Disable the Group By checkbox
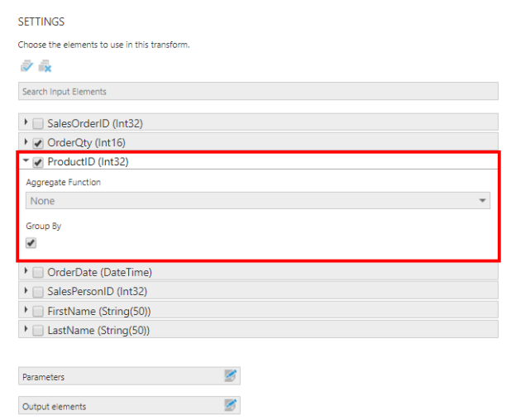This screenshot has width=516, height=420. 31,243
